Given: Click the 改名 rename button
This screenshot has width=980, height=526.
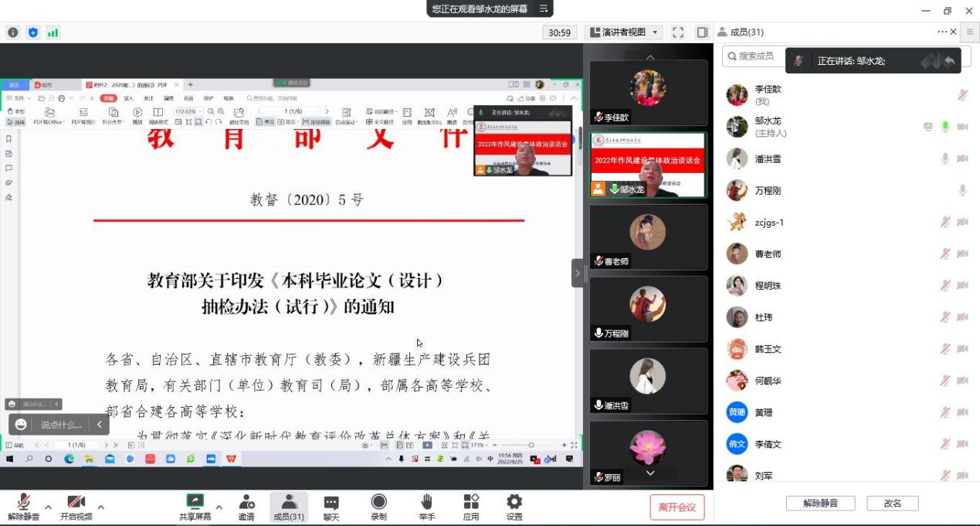Looking at the screenshot, I should (x=892, y=503).
